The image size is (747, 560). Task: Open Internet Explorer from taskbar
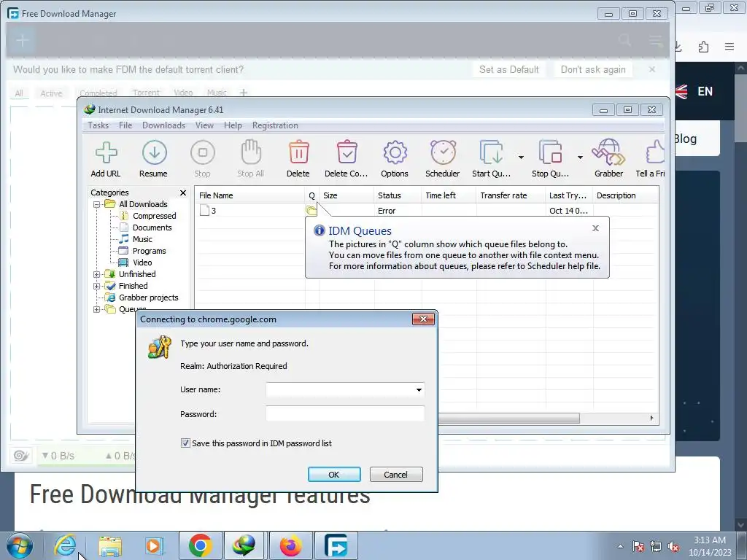coord(65,545)
